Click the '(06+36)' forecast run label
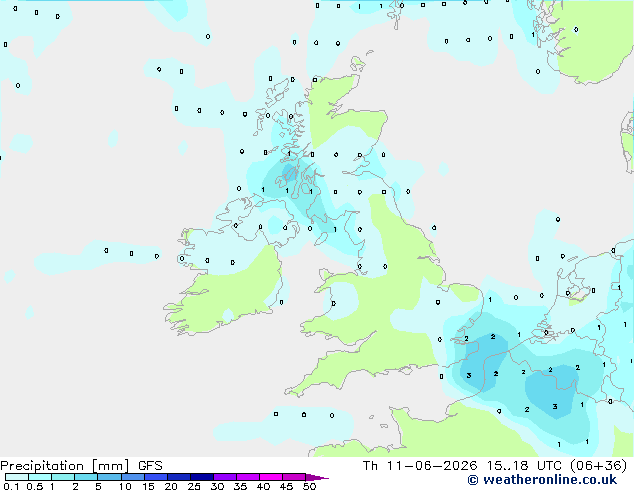 598,466
